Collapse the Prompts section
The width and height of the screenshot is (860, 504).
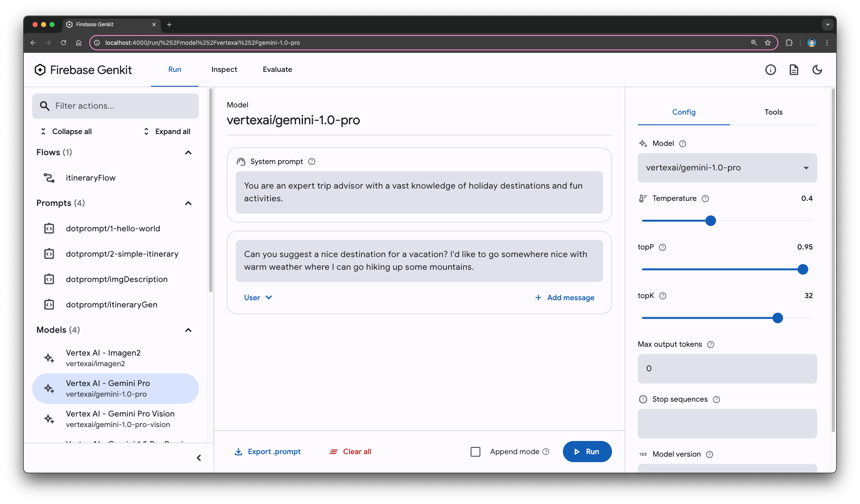188,203
